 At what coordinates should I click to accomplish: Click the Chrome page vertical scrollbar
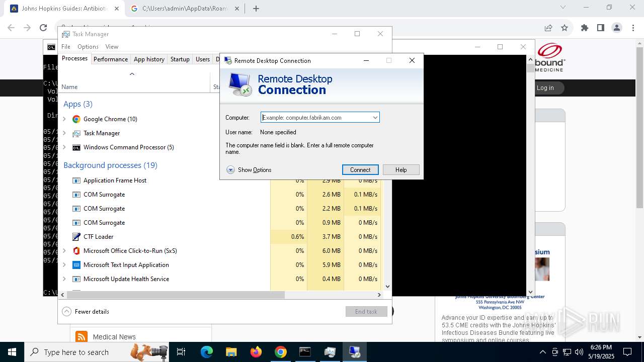coord(640,127)
